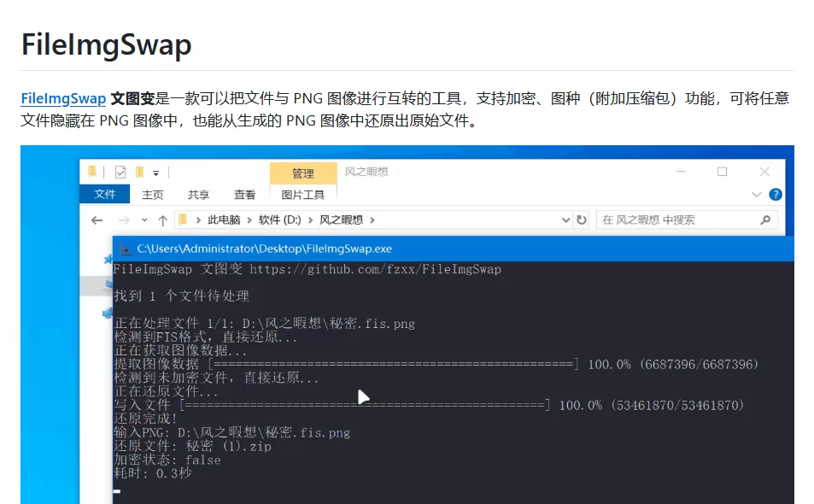Switch to the 主页 tab
Image resolution: width=814 pixels, height=504 pixels.
click(x=154, y=193)
